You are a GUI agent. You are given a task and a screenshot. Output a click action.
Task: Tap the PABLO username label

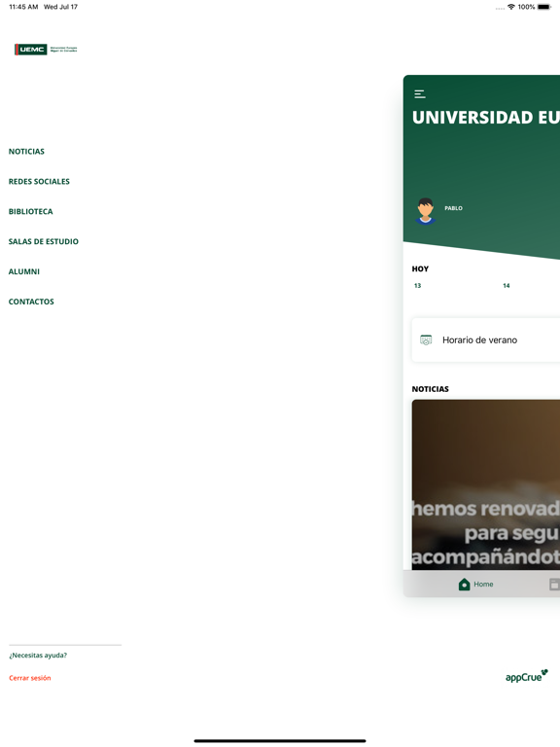click(x=453, y=208)
